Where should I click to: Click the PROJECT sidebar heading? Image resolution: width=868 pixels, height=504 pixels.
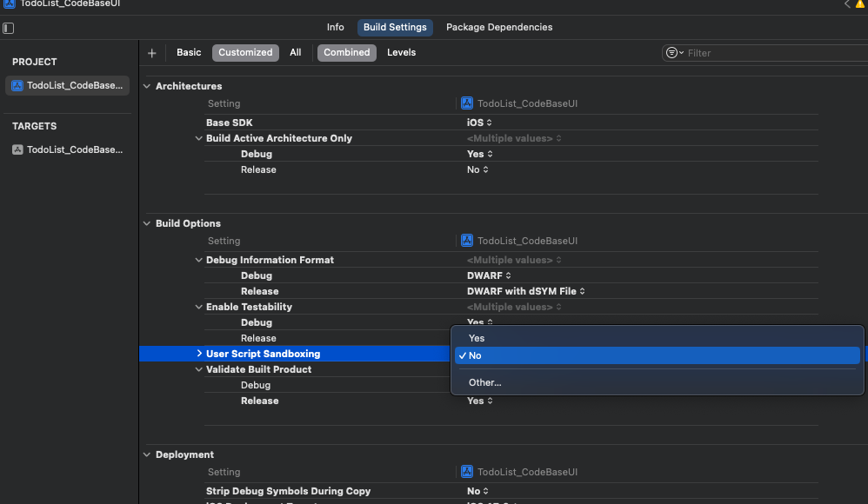click(x=34, y=62)
